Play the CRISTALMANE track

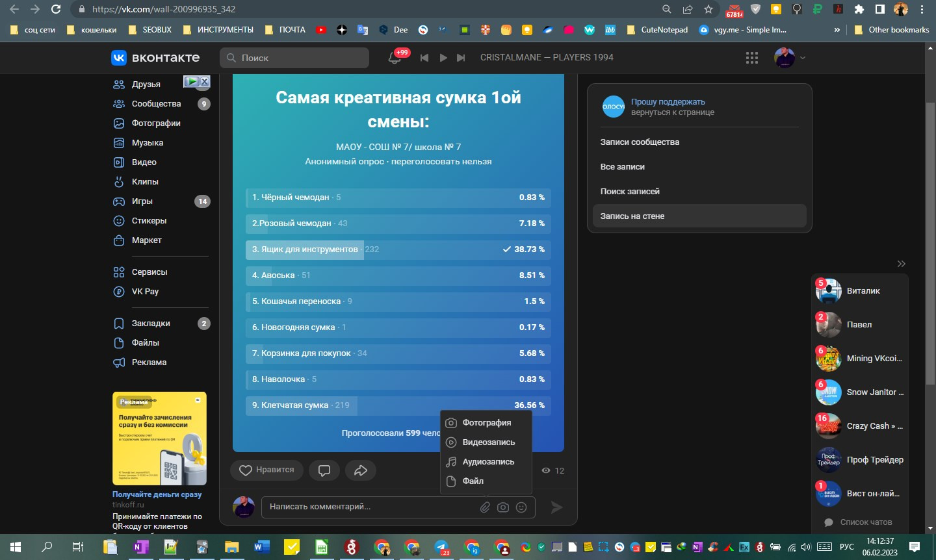(443, 58)
